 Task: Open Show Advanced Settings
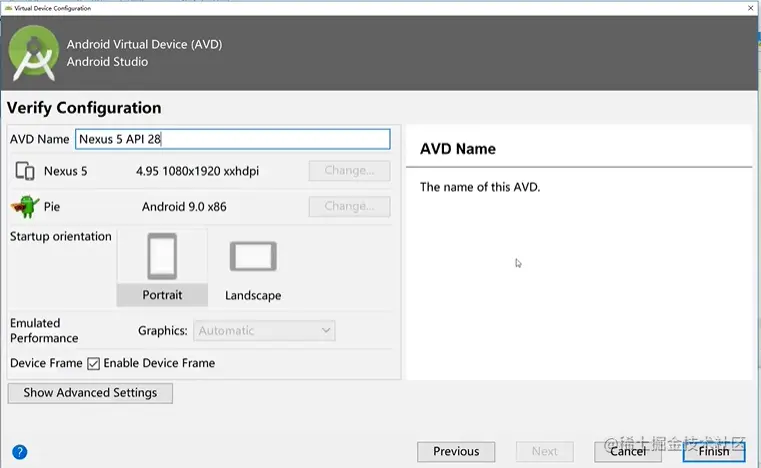click(x=90, y=393)
